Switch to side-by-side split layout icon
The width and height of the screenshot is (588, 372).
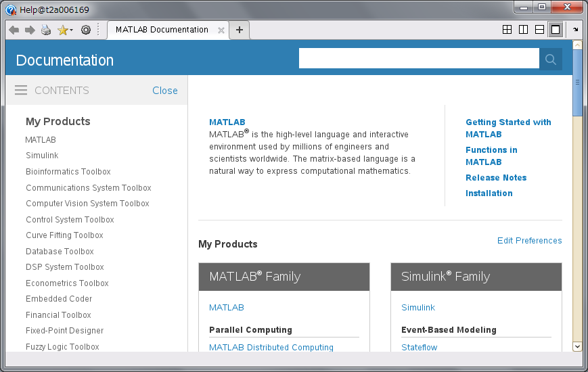(x=523, y=29)
